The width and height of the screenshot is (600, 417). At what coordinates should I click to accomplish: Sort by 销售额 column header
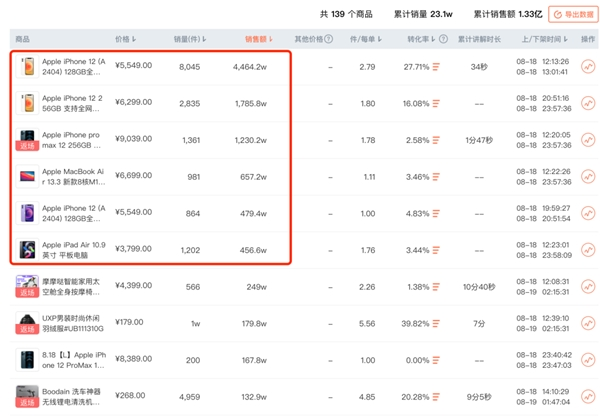tap(259, 39)
